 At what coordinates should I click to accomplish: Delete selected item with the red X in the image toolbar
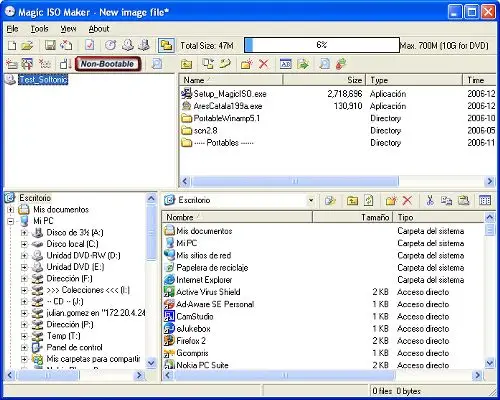pyautogui.click(x=264, y=64)
